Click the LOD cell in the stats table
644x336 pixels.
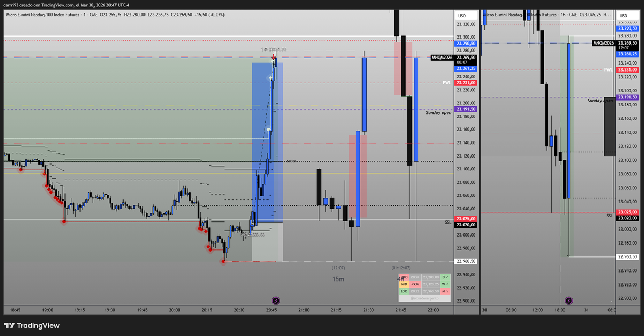click(404, 291)
